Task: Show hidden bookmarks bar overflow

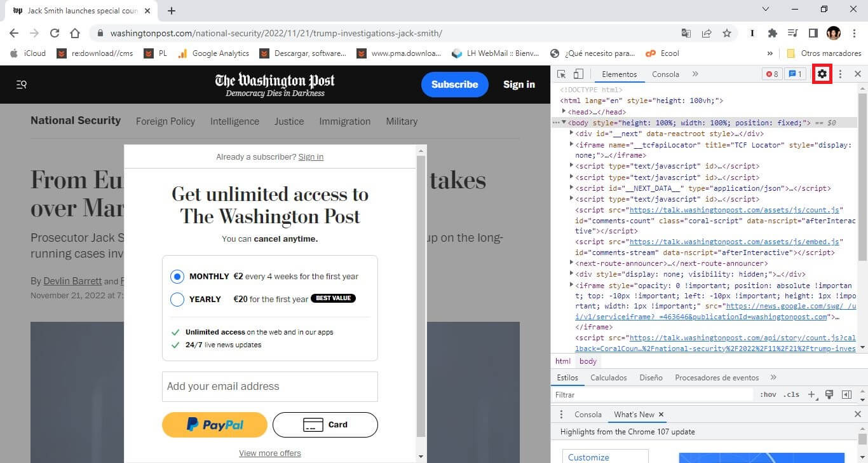Action: (x=770, y=53)
